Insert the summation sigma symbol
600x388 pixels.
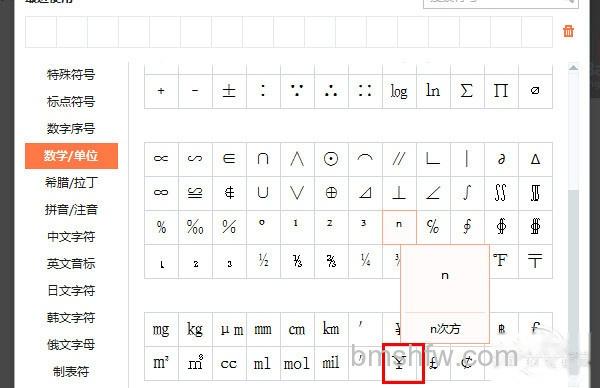[467, 91]
